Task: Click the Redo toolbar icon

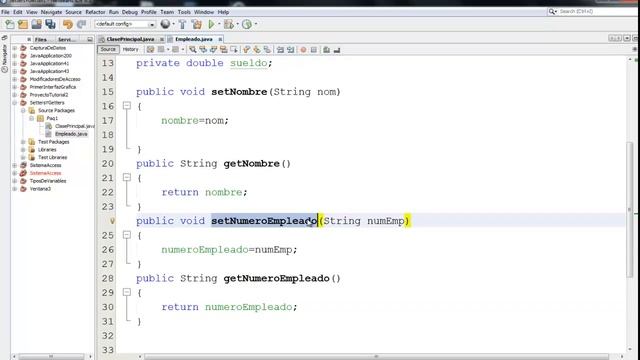Action: 81,24
